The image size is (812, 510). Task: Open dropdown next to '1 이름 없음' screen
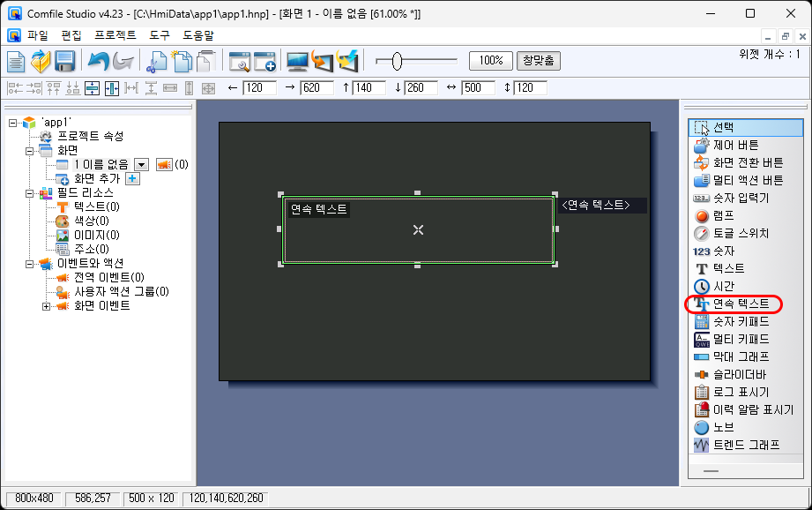click(x=140, y=165)
